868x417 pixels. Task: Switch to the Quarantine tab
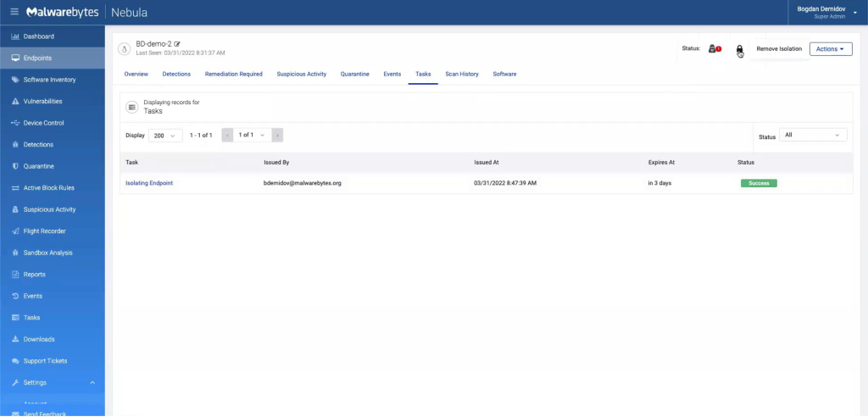point(355,74)
